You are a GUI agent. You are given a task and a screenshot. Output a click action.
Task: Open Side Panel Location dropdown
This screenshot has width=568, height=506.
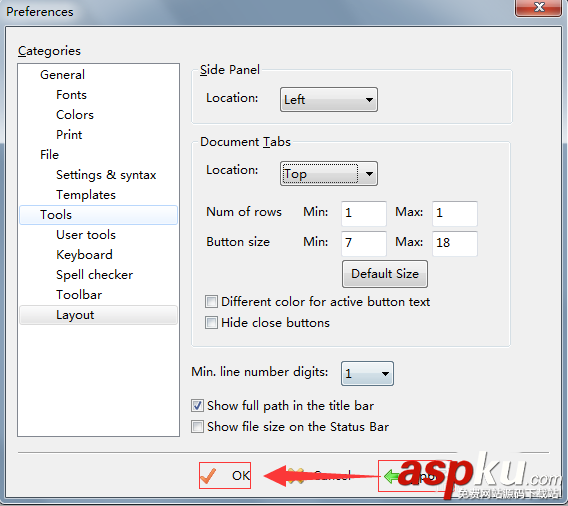329,99
